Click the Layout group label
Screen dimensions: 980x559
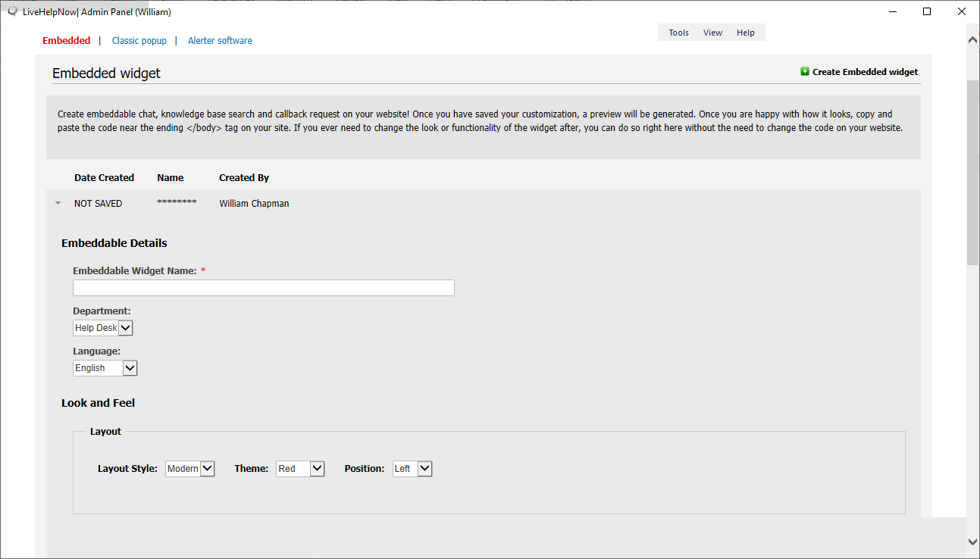105,432
